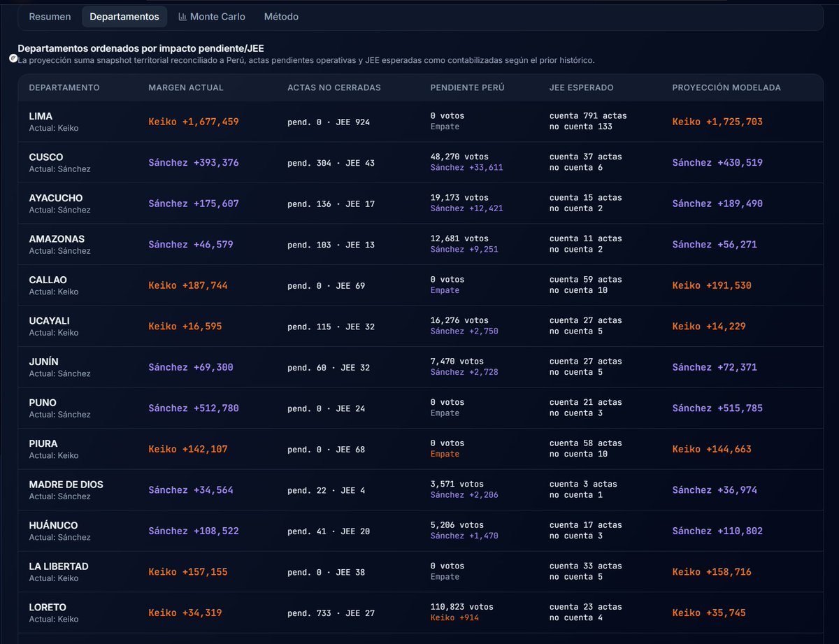Click Junín's Sánchez +2,728 pending margin

click(x=464, y=372)
